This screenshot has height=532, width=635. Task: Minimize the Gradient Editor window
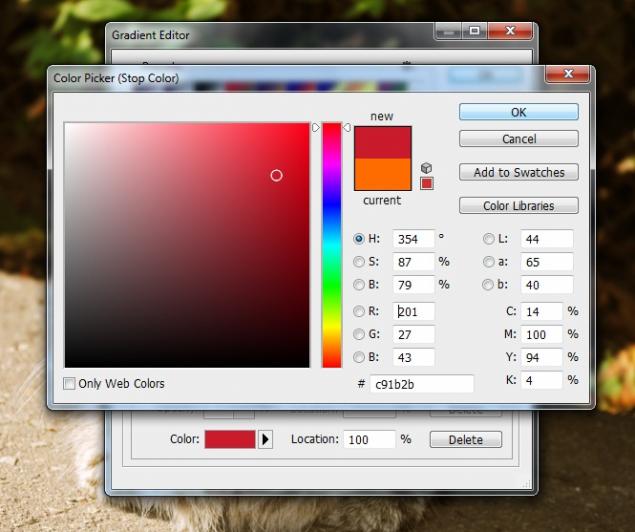(447, 32)
